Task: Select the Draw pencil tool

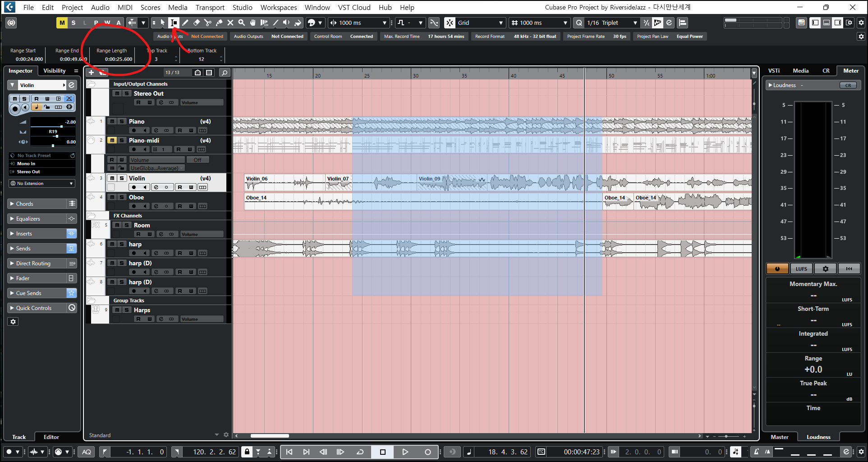Action: pyautogui.click(x=185, y=23)
